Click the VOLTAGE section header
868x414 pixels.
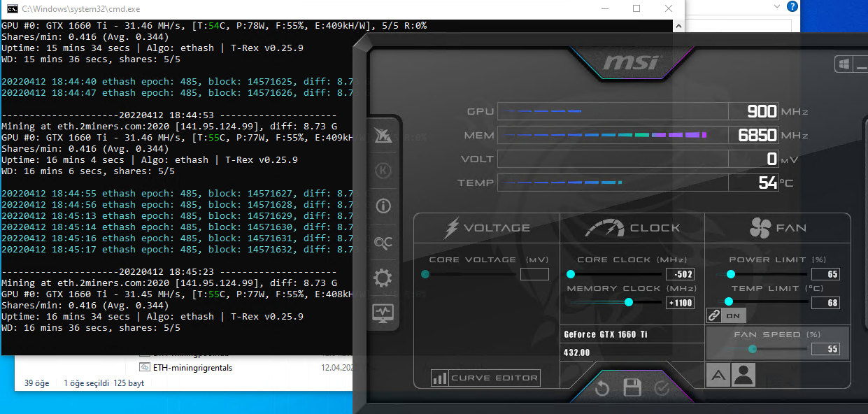click(x=487, y=228)
